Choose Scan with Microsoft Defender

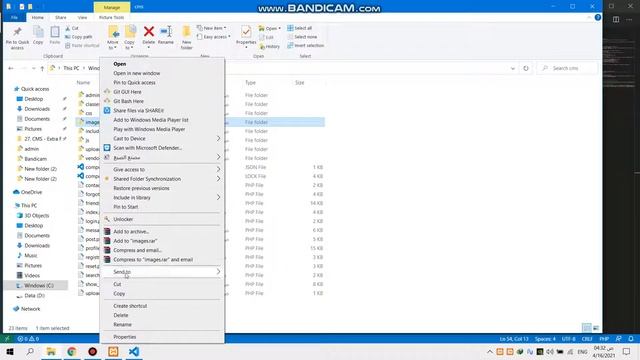pos(162,148)
